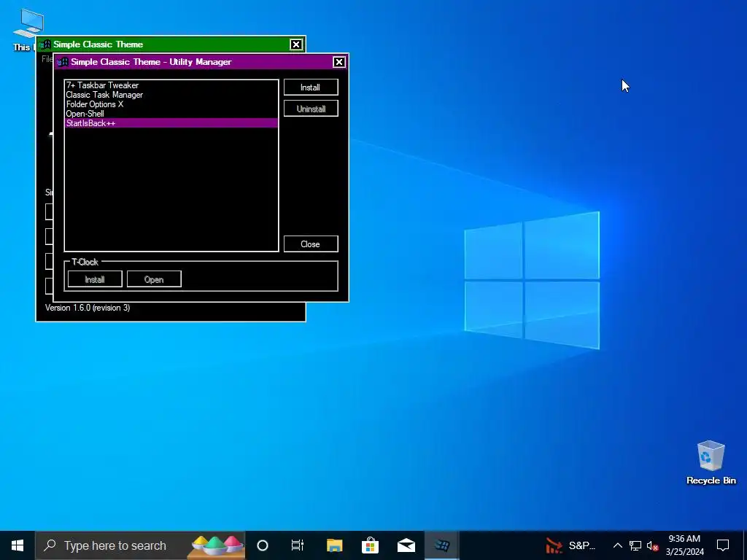Viewport: 747px width, 560px height.
Task: Select the Recycle Bin desktop icon
Action: [711, 463]
